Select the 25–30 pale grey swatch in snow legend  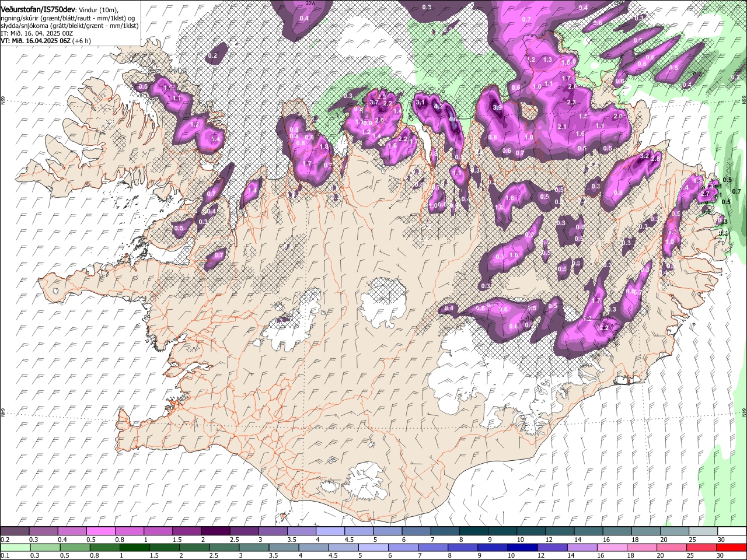[704, 531]
